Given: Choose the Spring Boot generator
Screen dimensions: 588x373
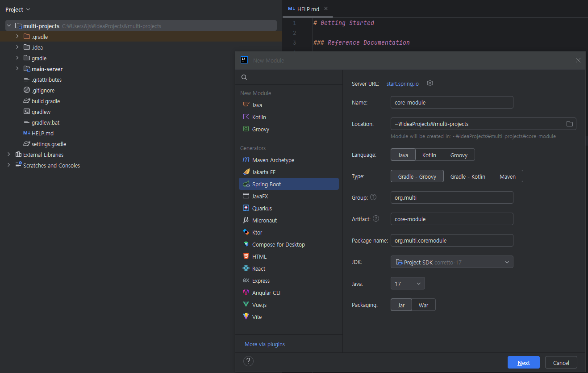Looking at the screenshot, I should pos(289,184).
